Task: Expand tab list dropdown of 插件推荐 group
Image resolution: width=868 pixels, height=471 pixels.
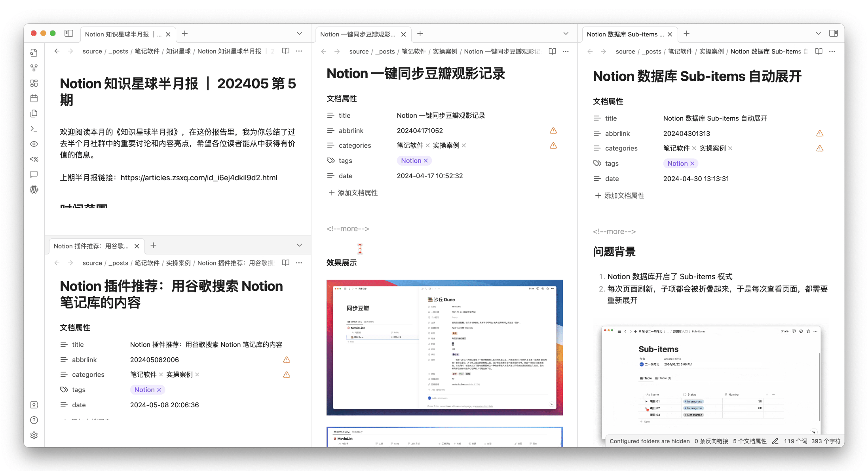Action: point(300,246)
